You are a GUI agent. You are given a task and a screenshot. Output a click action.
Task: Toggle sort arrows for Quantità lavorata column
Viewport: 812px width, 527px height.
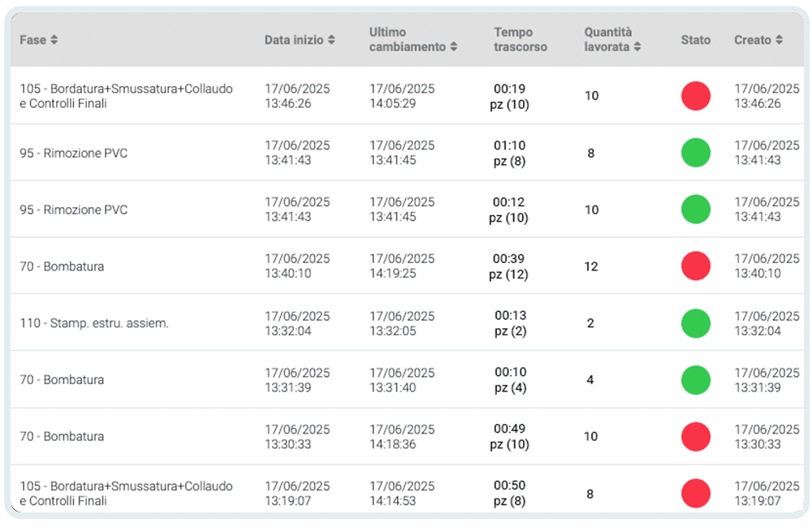point(637,47)
